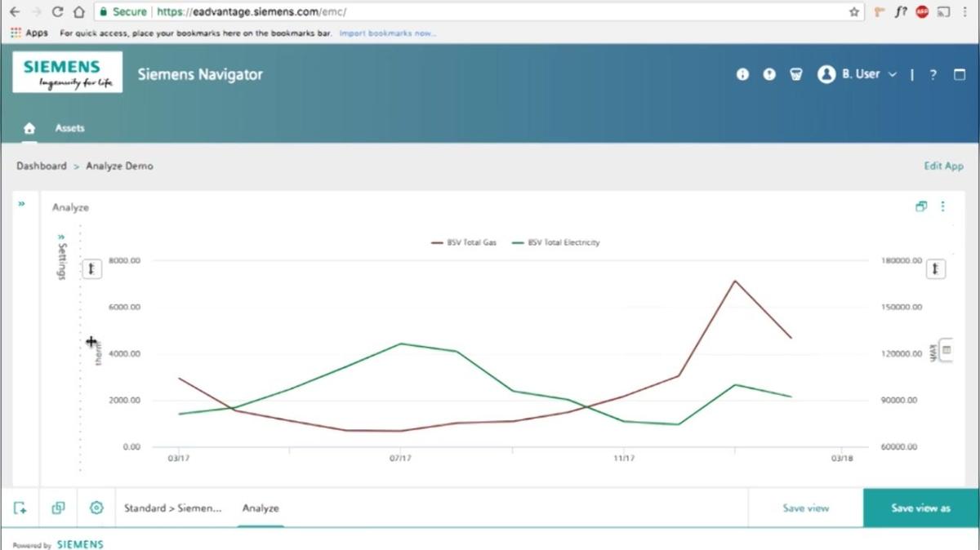The height and width of the screenshot is (550, 980).
Task: Click the Analyze widget title
Action: [70, 207]
